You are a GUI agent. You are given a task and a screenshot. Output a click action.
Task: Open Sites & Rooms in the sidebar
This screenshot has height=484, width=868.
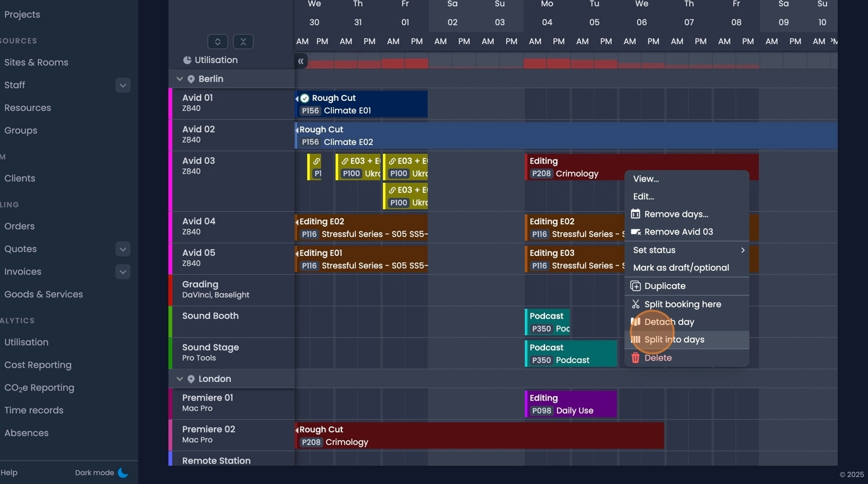(36, 62)
